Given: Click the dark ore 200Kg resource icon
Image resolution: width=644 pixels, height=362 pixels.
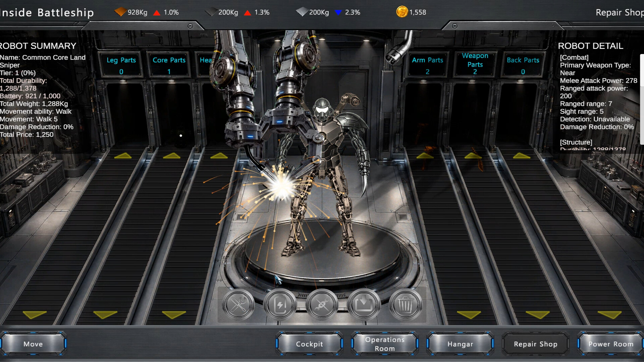Looking at the screenshot, I should click(211, 12).
